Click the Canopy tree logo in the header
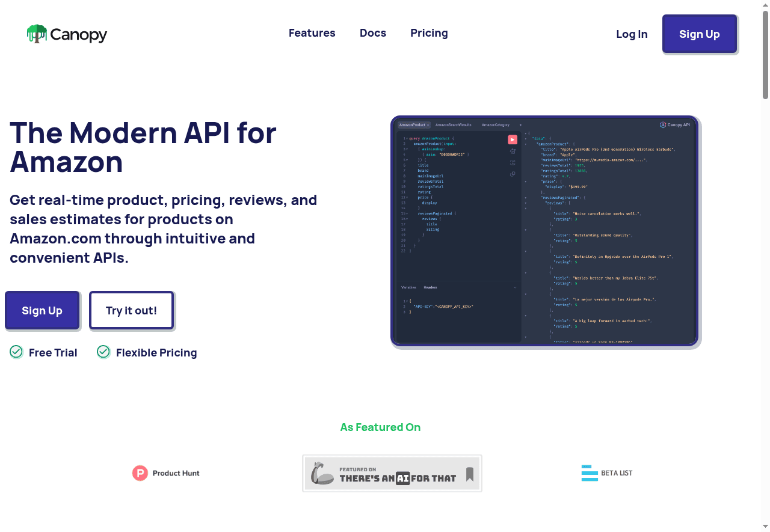770x532 pixels. tap(37, 34)
